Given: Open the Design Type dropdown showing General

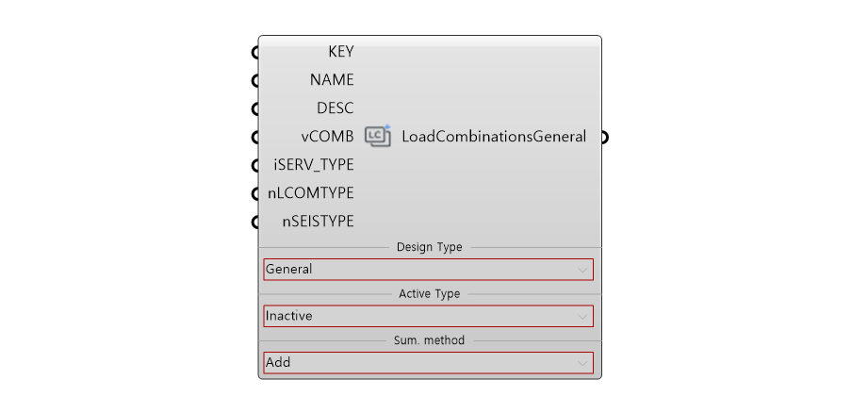Looking at the screenshot, I should click(x=429, y=270).
